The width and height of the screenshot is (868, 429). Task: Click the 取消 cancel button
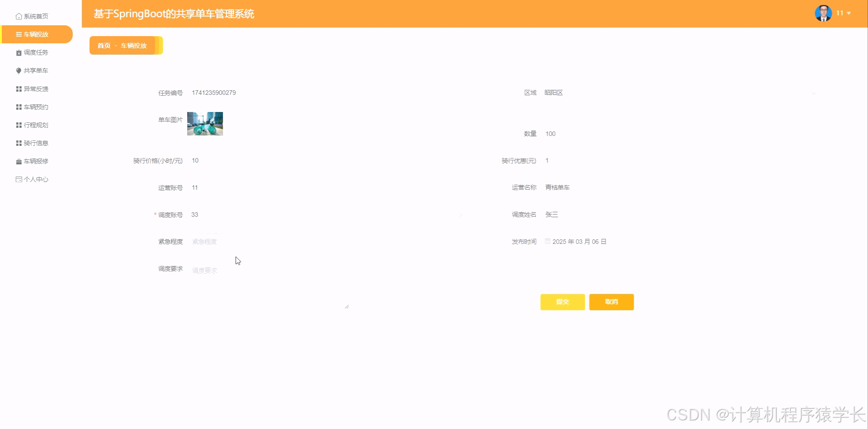611,302
